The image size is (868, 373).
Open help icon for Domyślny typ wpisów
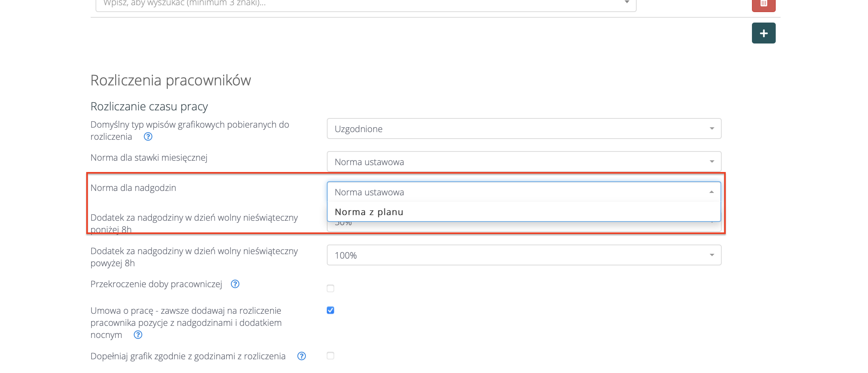coord(148,137)
